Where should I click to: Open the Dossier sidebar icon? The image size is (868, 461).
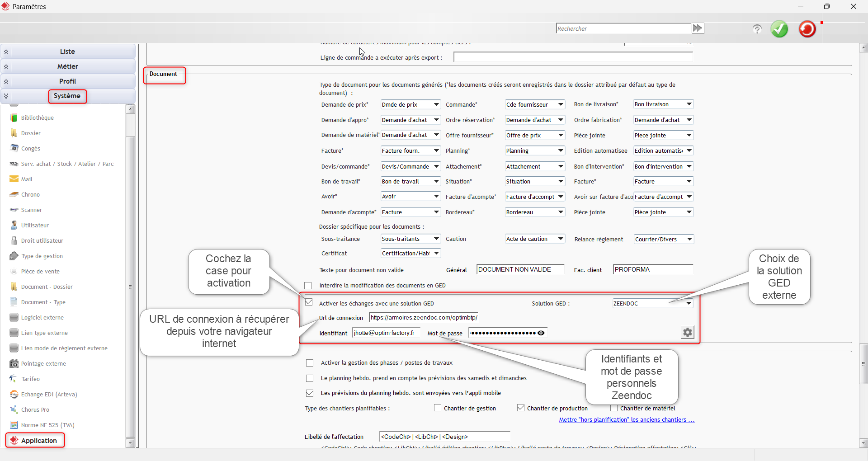point(14,133)
